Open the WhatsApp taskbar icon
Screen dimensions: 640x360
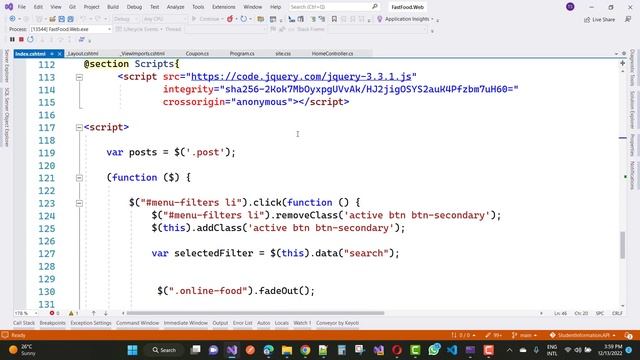(434, 350)
